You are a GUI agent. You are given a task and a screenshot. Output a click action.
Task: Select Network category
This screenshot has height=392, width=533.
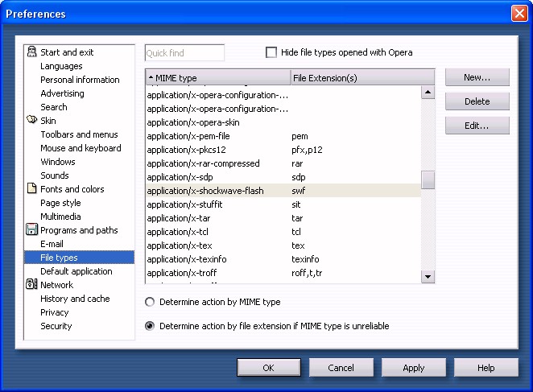tap(57, 285)
